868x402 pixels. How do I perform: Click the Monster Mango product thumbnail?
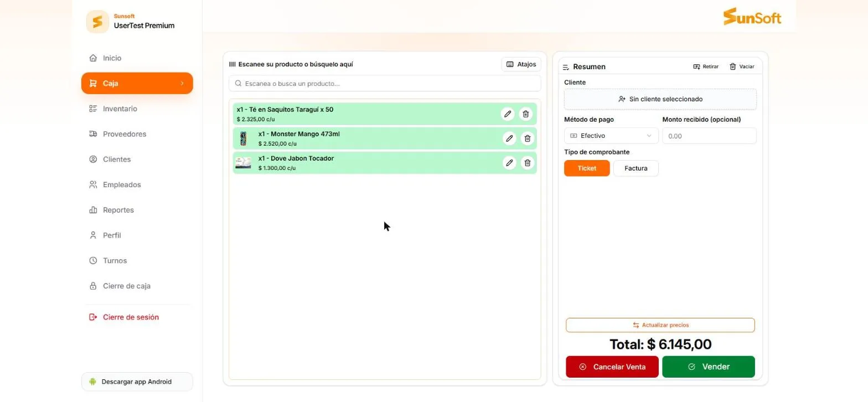(243, 138)
